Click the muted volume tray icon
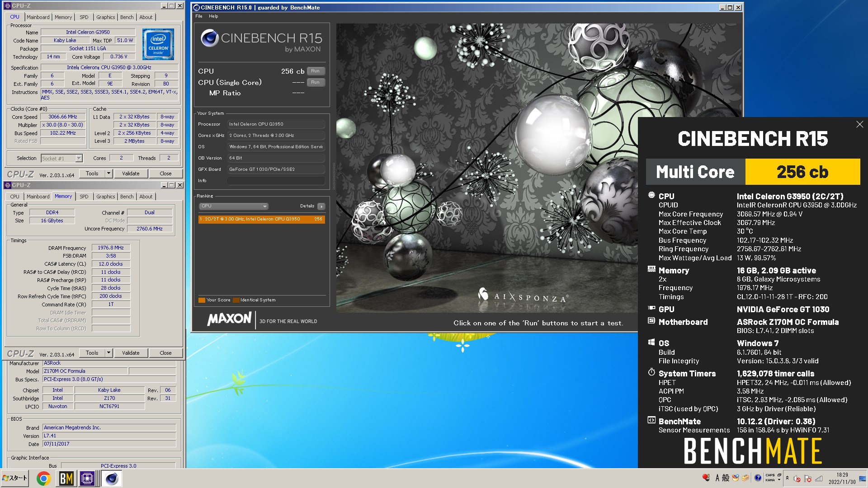The height and width of the screenshot is (488, 868). 797,479
